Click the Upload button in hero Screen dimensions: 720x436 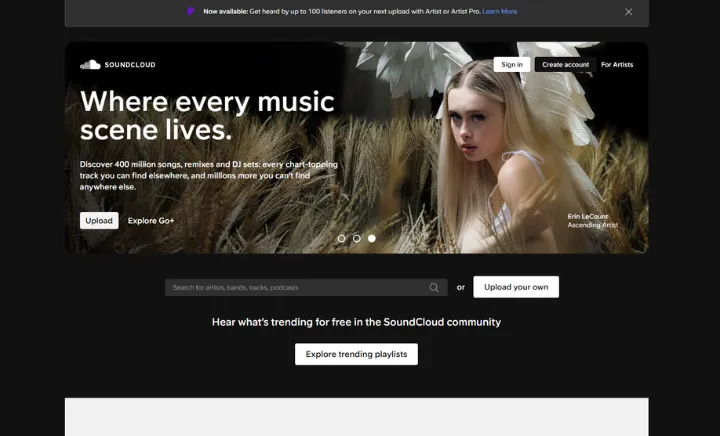(99, 221)
